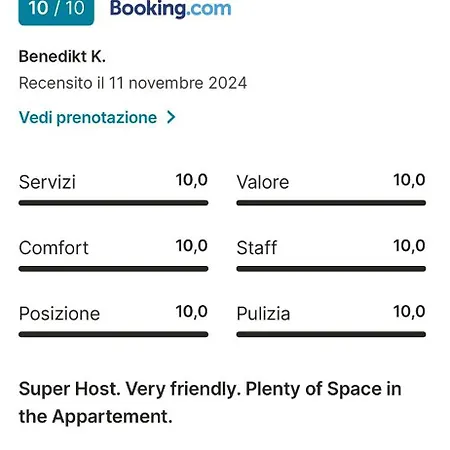The width and height of the screenshot is (450, 450).
Task: Click the Posizione rating bar
Action: (113, 334)
